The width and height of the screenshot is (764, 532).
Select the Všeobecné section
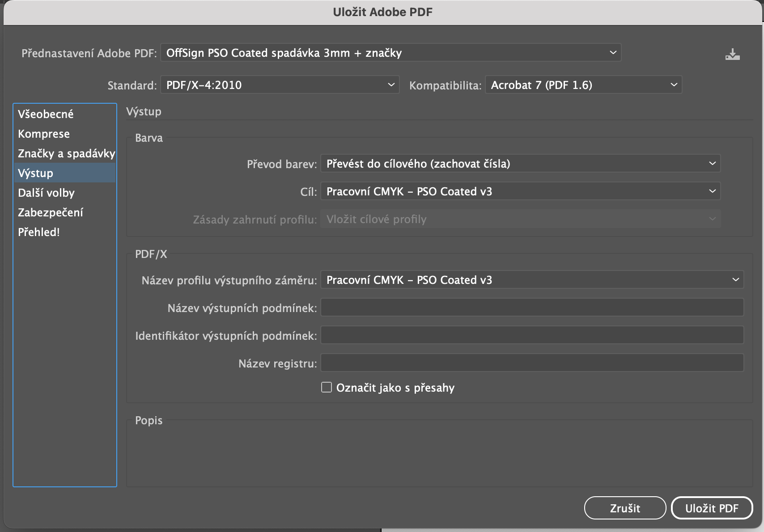click(x=65, y=114)
